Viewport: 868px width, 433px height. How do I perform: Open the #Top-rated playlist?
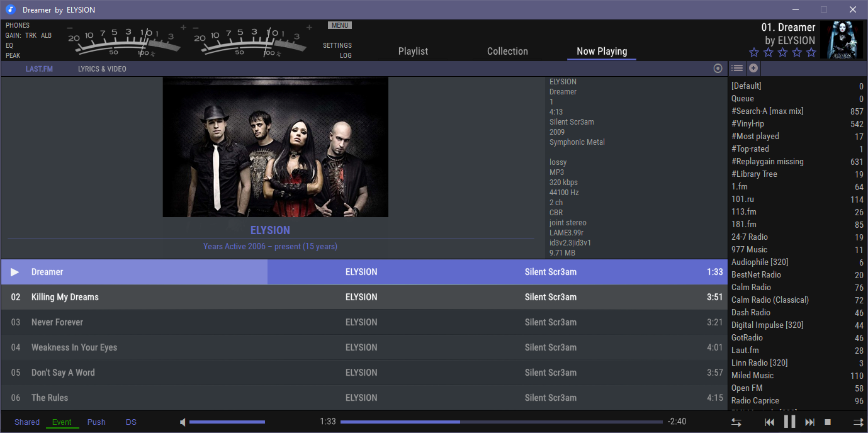point(798,149)
